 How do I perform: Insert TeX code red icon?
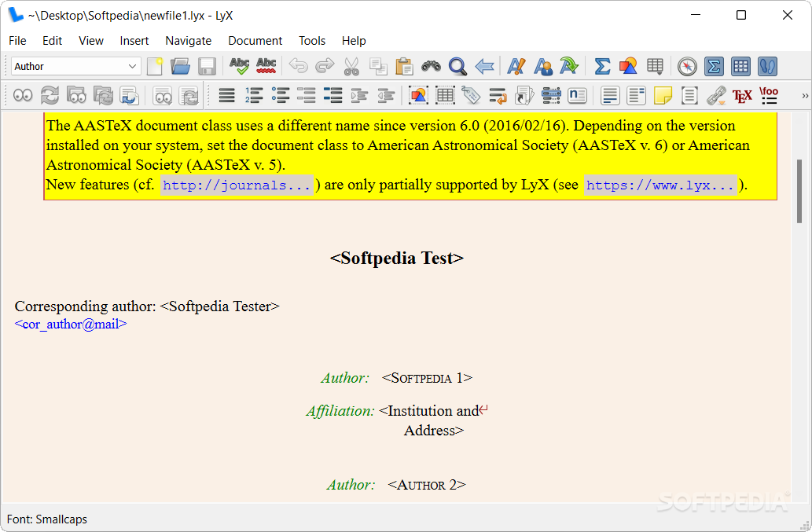(742, 96)
